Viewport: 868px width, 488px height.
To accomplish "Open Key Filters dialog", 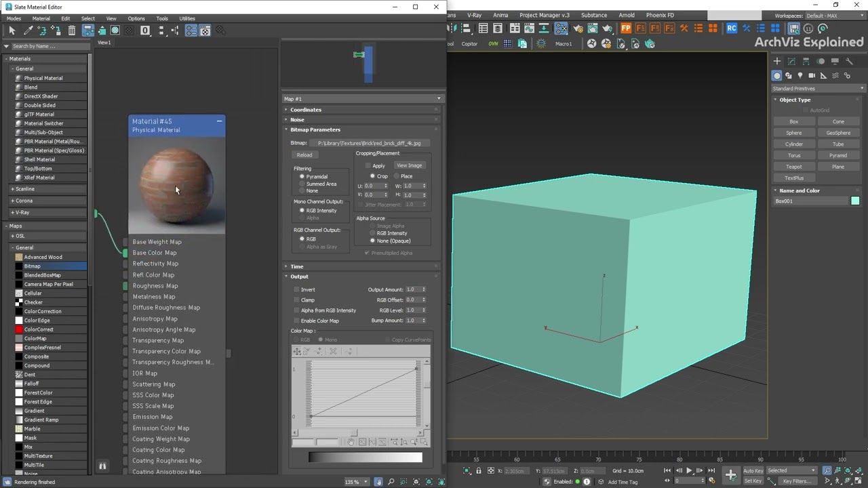I will (796, 481).
